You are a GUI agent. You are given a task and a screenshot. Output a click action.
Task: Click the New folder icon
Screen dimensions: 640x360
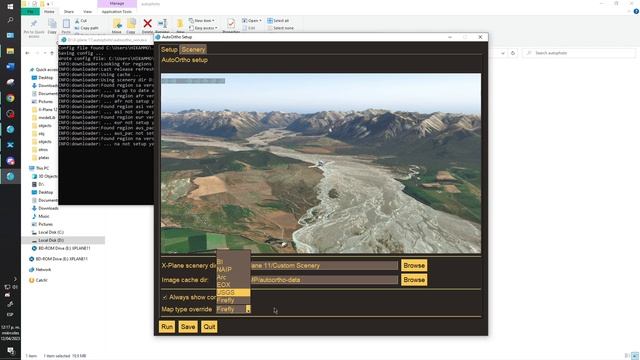tap(180, 24)
